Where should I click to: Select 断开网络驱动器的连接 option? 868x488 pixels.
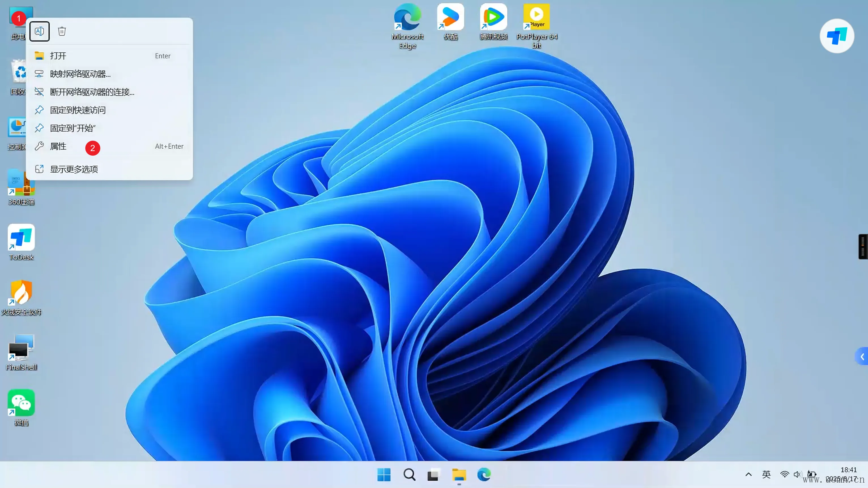(92, 92)
